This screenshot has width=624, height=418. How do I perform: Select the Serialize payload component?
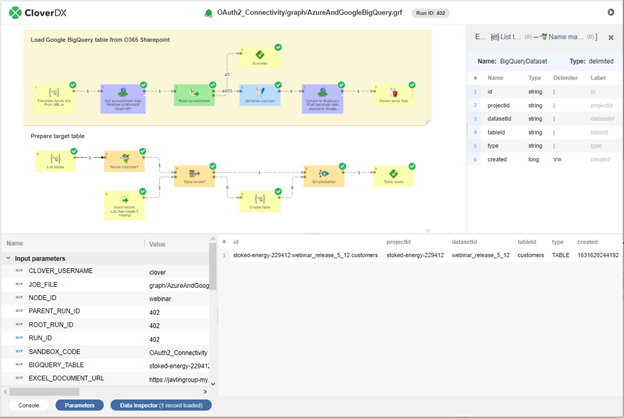tap(258, 95)
